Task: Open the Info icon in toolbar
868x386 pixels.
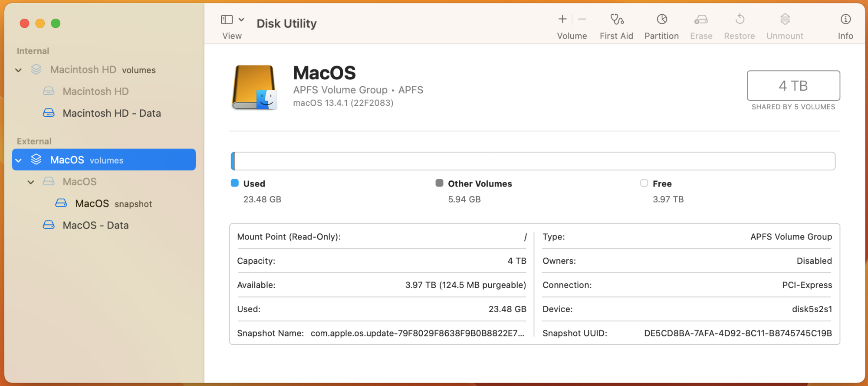Action: pyautogui.click(x=845, y=19)
